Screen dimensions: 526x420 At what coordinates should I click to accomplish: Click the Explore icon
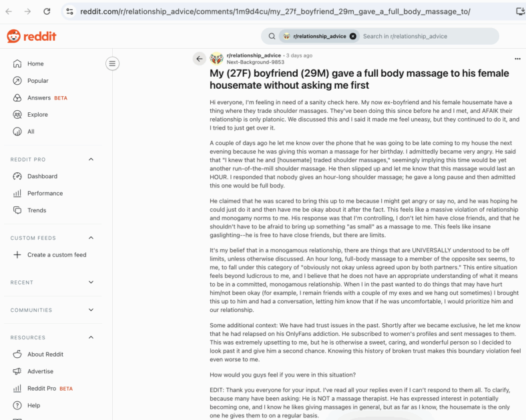(17, 115)
